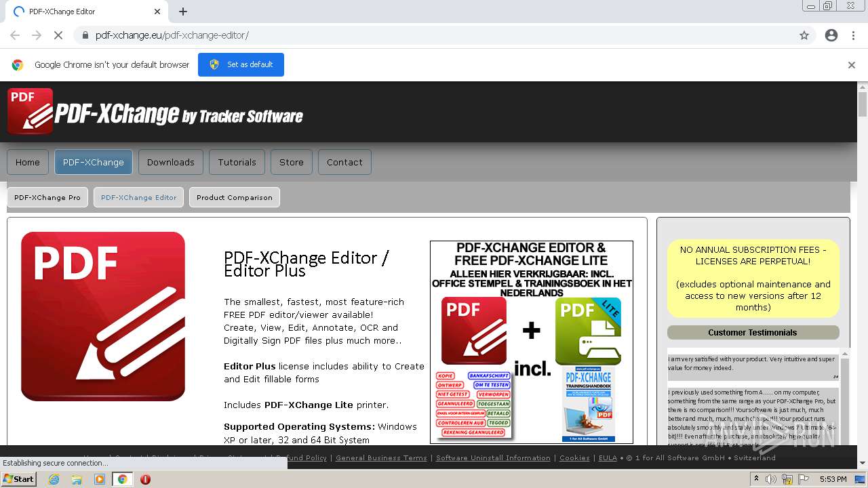Open the Cookies footer link

click(574, 457)
